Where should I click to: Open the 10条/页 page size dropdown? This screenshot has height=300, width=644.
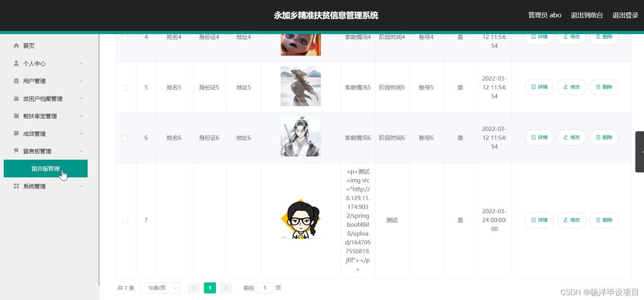pos(160,288)
